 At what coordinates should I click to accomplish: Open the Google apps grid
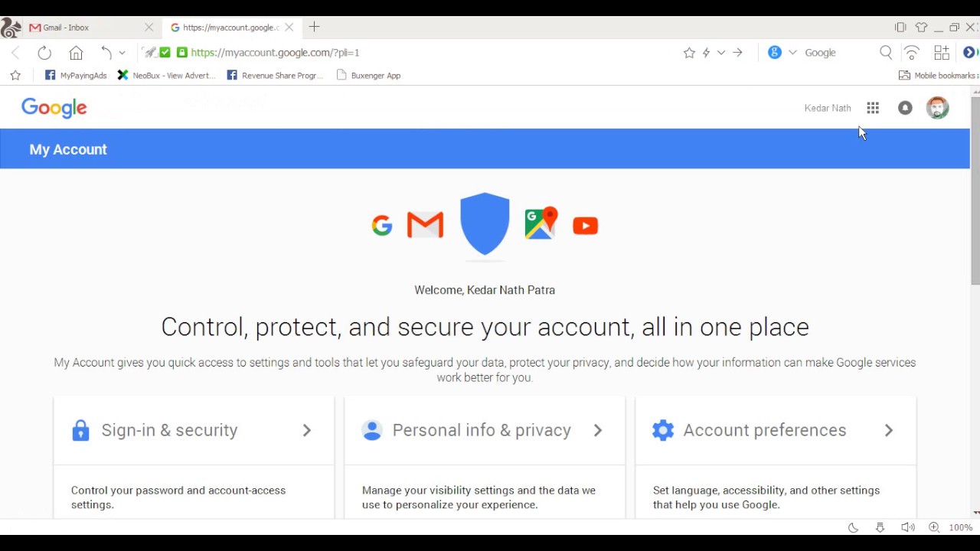coord(873,108)
